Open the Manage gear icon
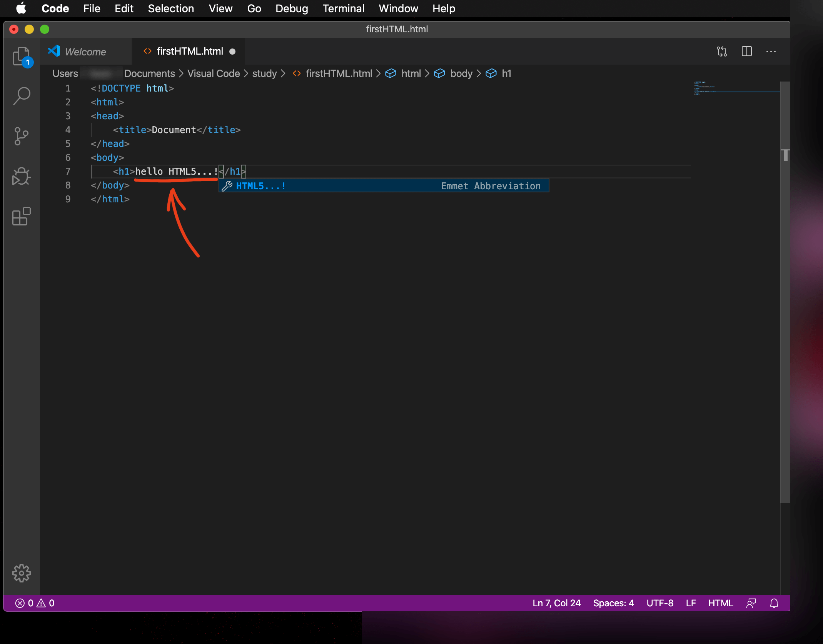823x644 pixels. point(21,573)
